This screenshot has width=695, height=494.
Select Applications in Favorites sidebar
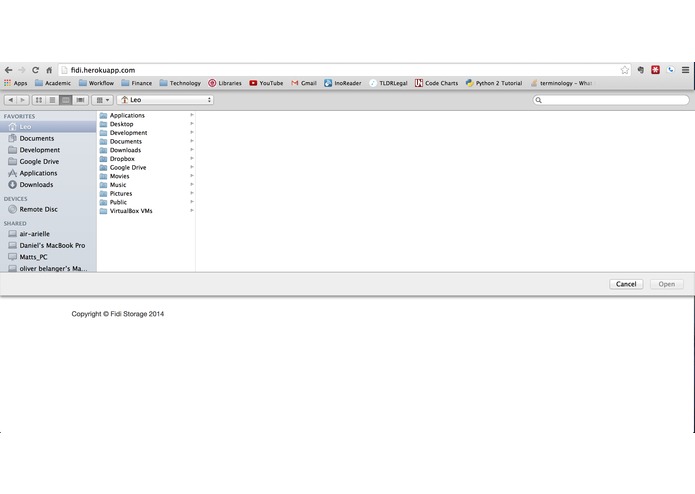(48, 173)
